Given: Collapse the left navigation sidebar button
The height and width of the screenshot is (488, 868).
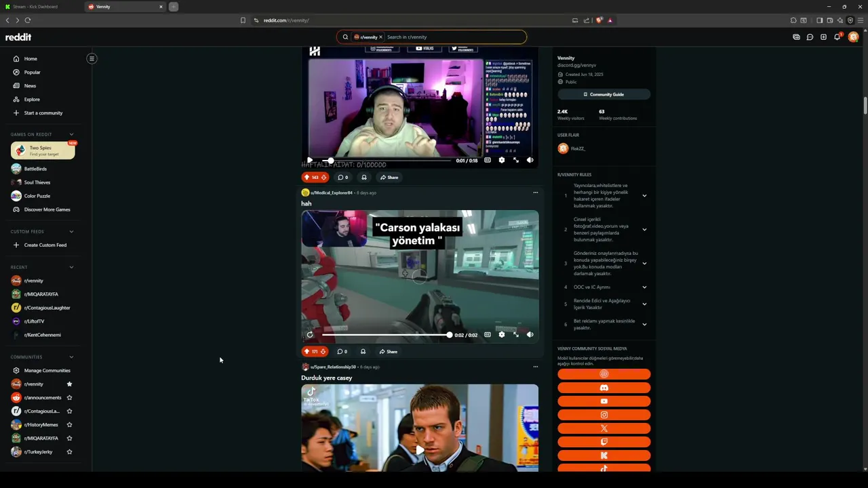Looking at the screenshot, I should 92,58.
